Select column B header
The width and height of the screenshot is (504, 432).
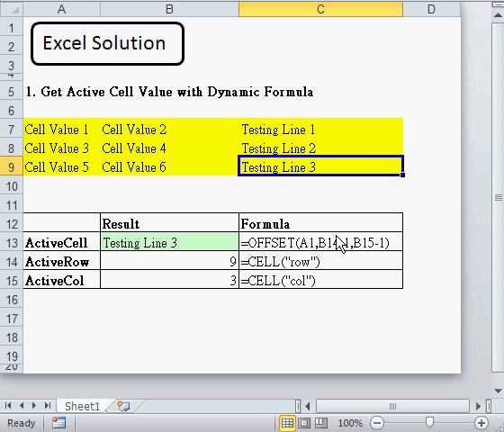[x=169, y=9]
